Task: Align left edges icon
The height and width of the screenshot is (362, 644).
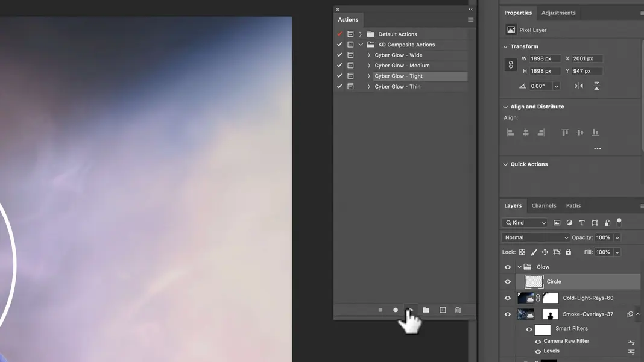Action: pos(511,133)
